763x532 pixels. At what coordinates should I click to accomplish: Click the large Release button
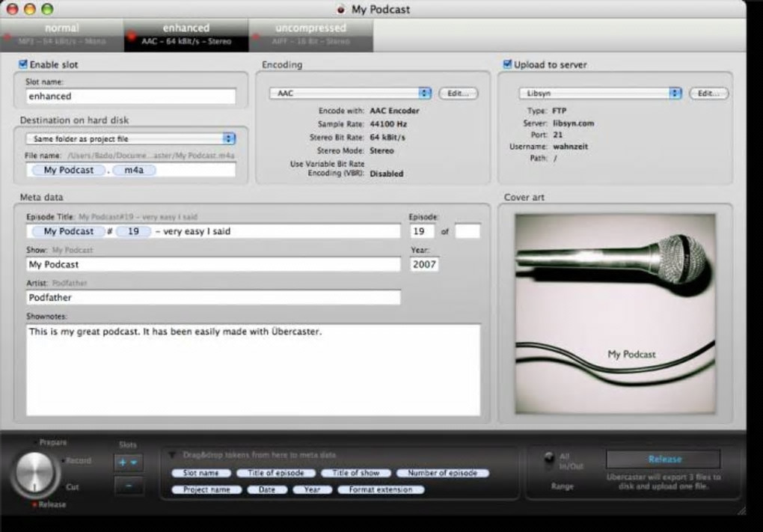pyautogui.click(x=664, y=459)
